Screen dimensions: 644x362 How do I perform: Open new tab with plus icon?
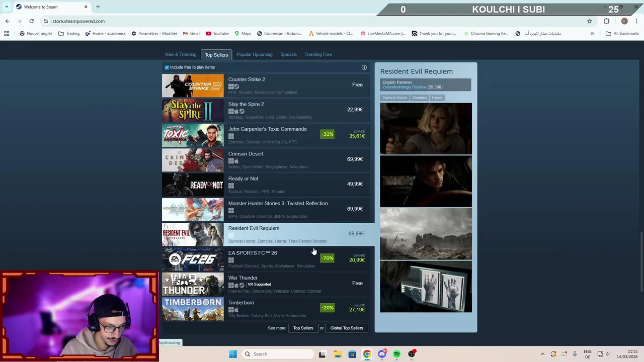click(x=98, y=7)
